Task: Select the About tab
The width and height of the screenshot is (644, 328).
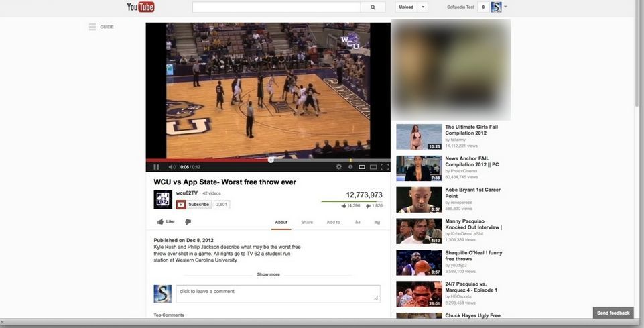Action: click(281, 223)
